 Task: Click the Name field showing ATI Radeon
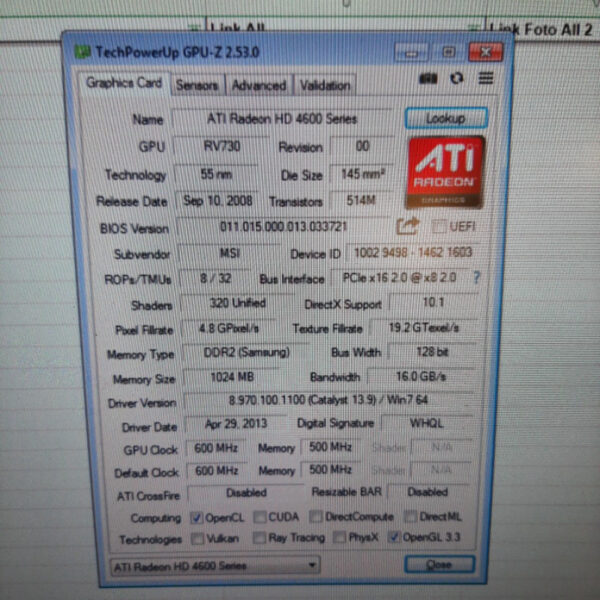(x=282, y=119)
